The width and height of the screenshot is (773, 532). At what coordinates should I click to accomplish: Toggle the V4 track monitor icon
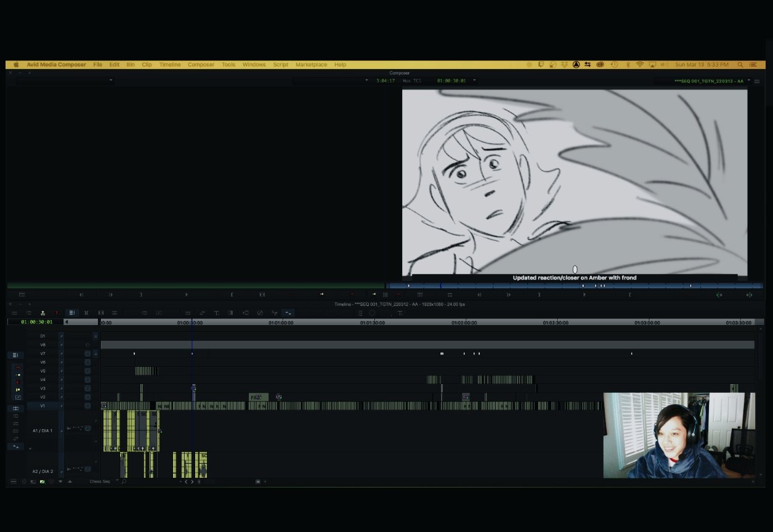tap(87, 380)
